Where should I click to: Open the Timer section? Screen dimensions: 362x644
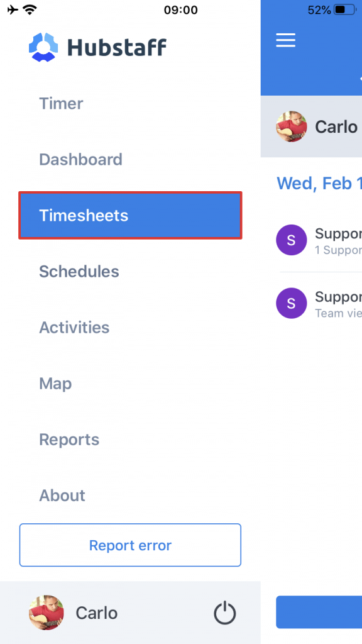pyautogui.click(x=61, y=104)
